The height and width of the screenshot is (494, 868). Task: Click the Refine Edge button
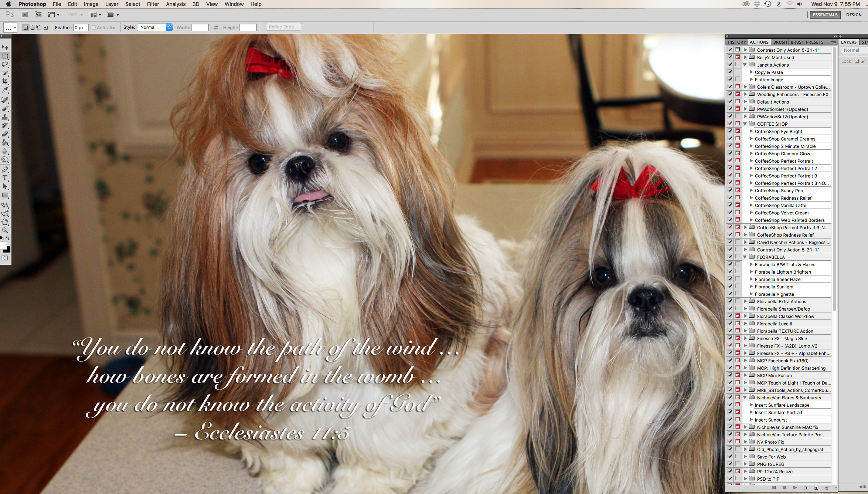(x=283, y=27)
